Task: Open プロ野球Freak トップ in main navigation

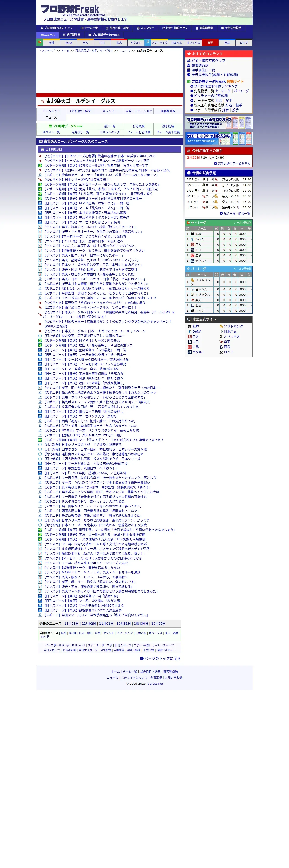Action: tap(56, 28)
